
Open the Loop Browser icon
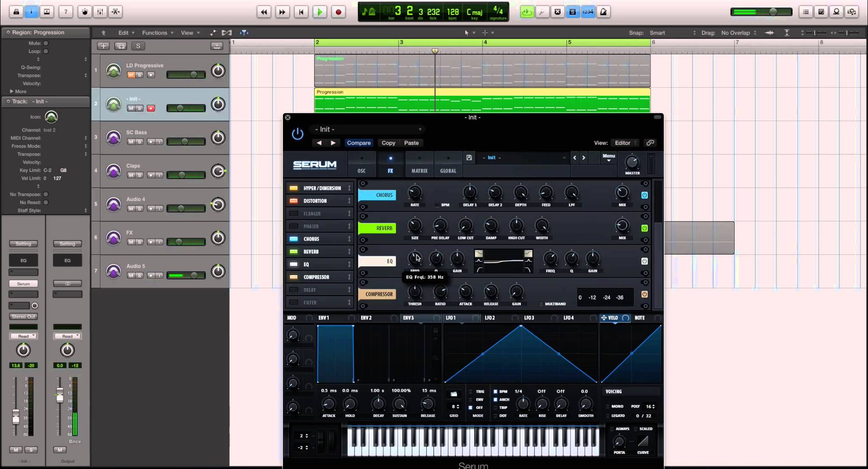(836, 12)
